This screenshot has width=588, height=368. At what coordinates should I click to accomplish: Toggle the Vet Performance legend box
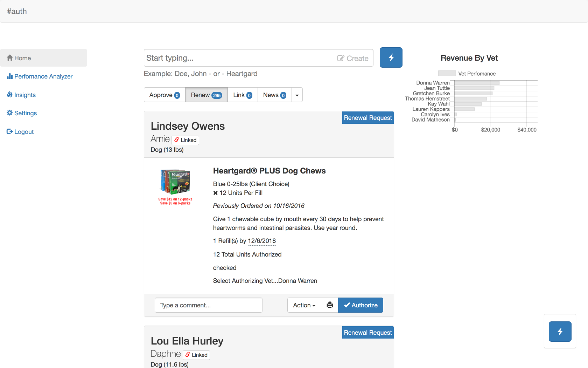click(x=447, y=74)
